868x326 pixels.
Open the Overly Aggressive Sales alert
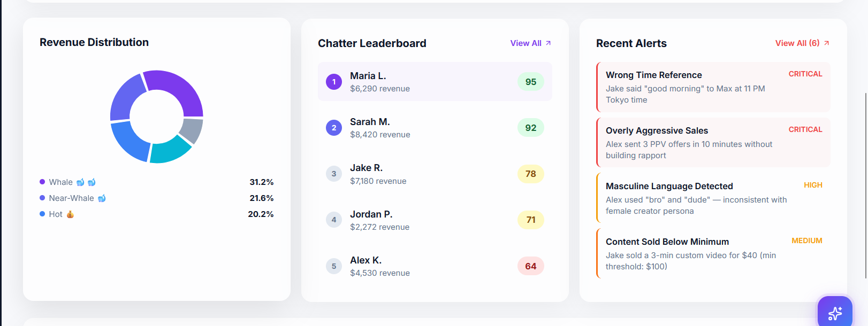pyautogui.click(x=713, y=142)
